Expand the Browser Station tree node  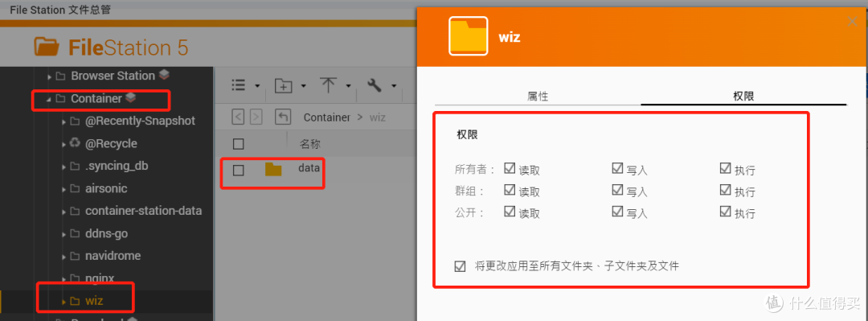tap(49, 76)
